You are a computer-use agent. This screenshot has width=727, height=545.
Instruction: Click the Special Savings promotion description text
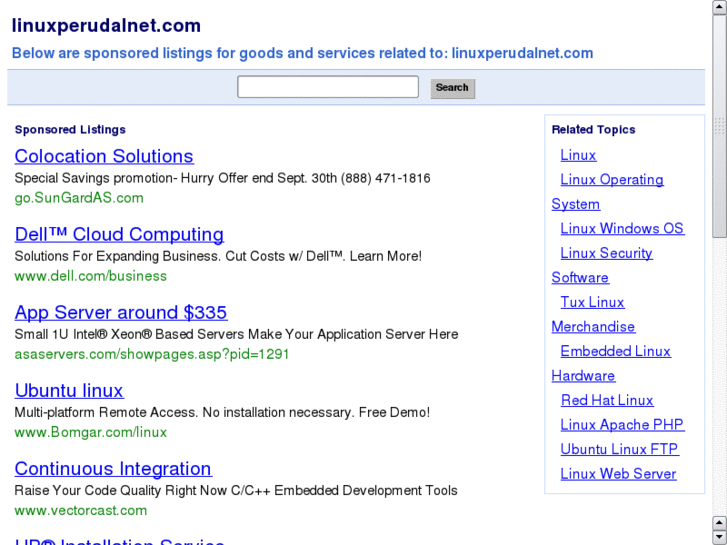(223, 179)
